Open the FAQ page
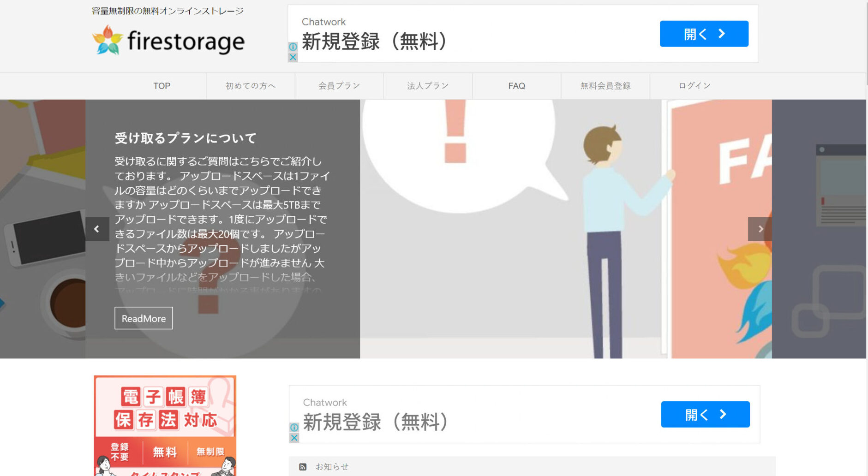Viewport: 868px width, 476px height. 516,86
